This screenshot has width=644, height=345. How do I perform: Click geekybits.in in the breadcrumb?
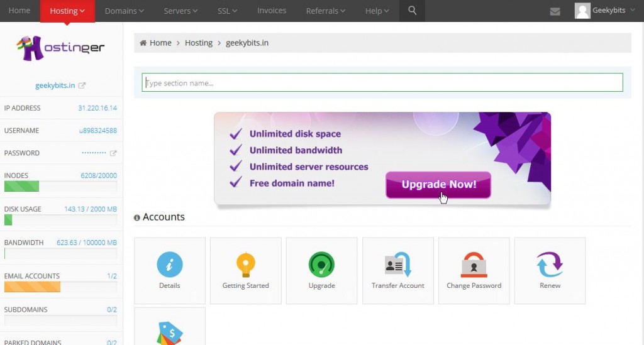coord(247,43)
